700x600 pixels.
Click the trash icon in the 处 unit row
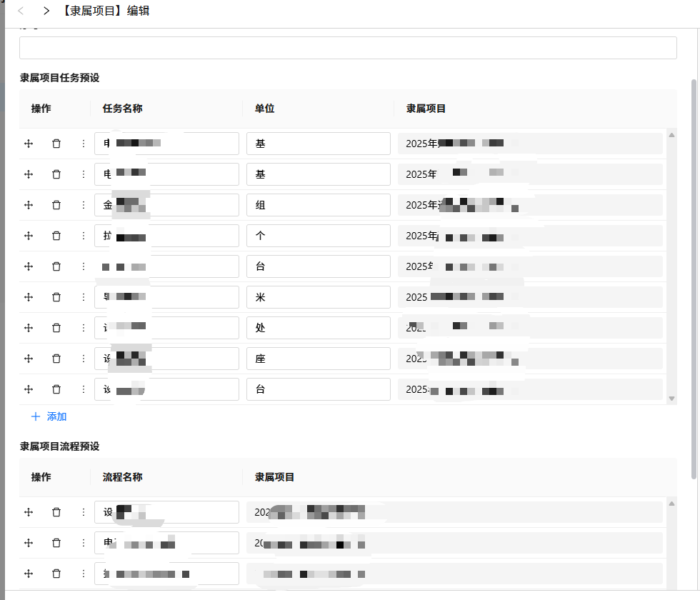click(x=56, y=328)
